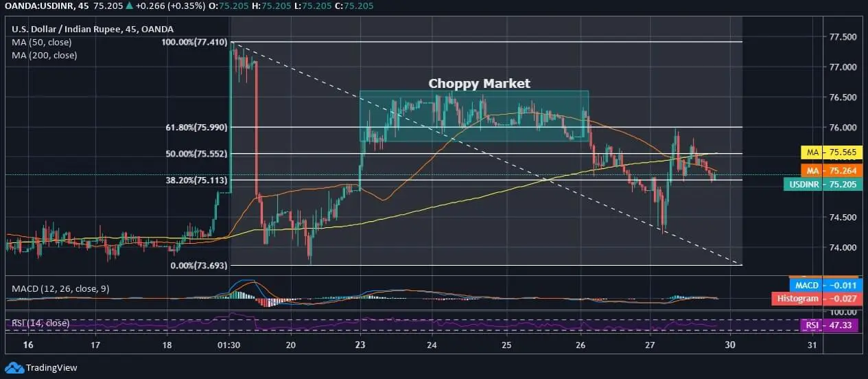Click date 23 on the time axis
Image resolution: width=868 pixels, height=379 pixels.
tap(361, 345)
